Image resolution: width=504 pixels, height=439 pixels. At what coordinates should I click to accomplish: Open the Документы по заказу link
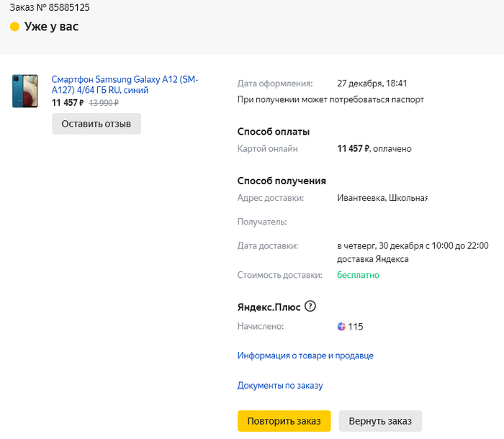click(280, 386)
